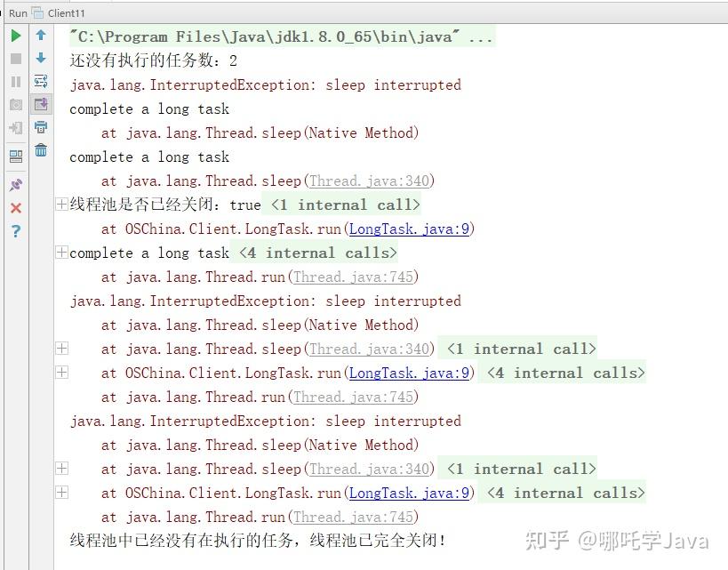Open LongTask.java:9 source link
The width and height of the screenshot is (728, 570).
409,229
